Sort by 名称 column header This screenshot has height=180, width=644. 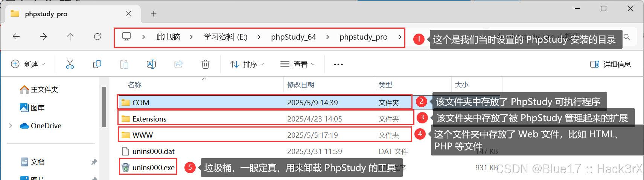[x=135, y=85]
